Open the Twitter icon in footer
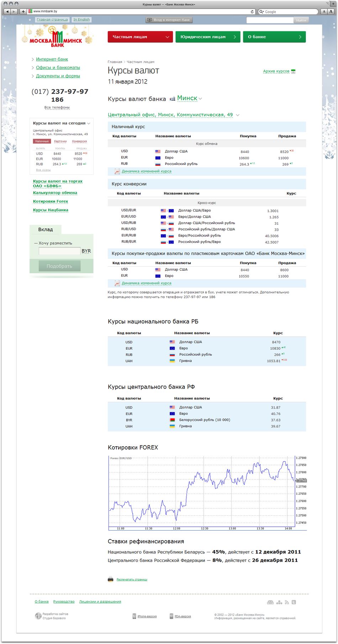 tap(294, 602)
